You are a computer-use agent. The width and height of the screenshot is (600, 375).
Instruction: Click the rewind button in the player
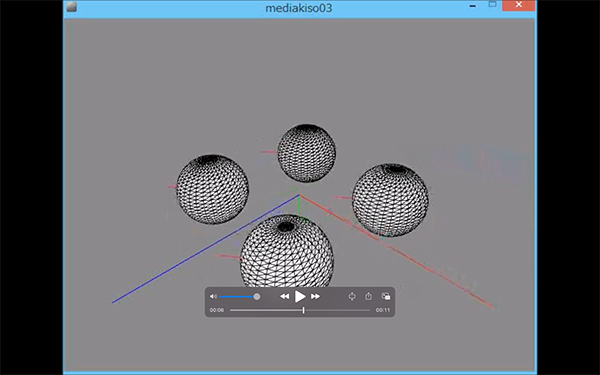tap(284, 297)
